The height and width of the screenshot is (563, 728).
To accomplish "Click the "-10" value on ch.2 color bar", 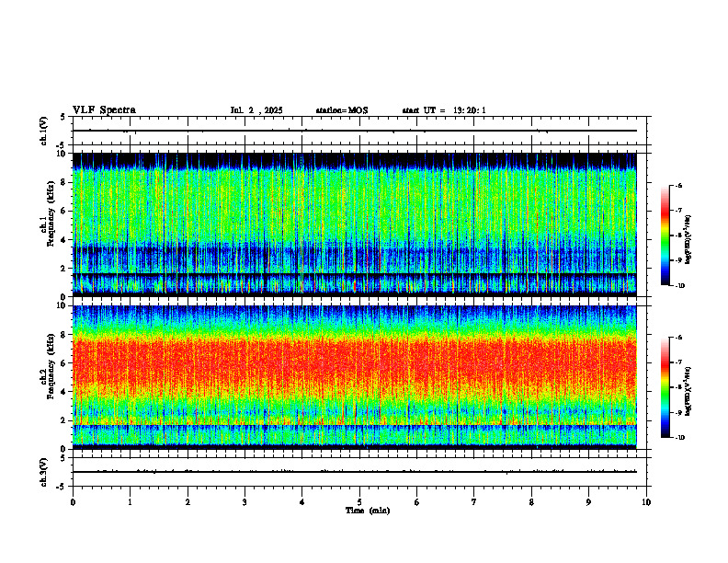I will click(679, 438).
